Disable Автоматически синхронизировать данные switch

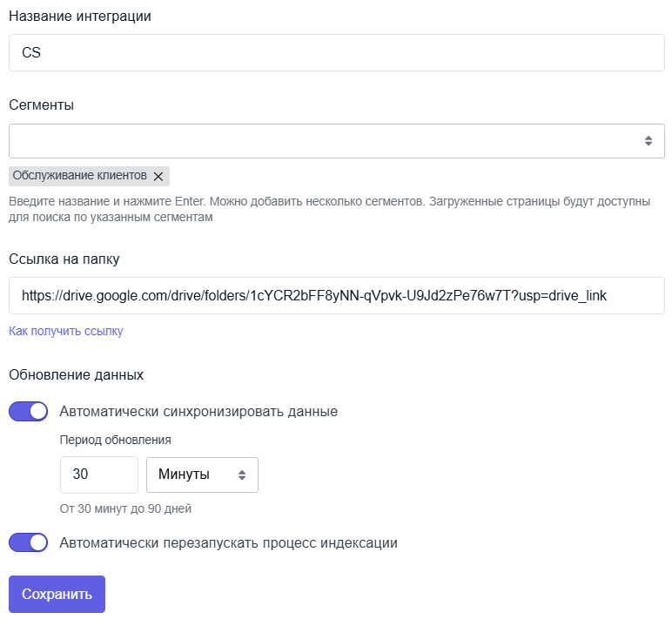click(29, 411)
